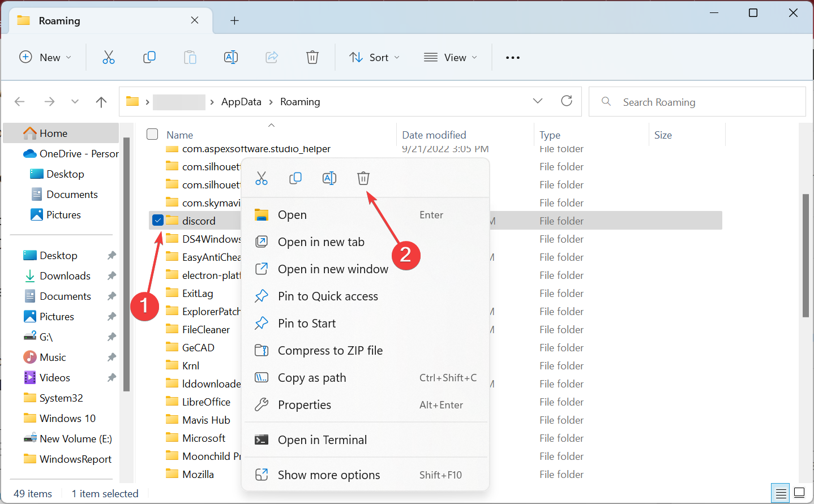Select the Mavis Hub folder
Image resolution: width=814 pixels, height=504 pixels.
point(206,420)
